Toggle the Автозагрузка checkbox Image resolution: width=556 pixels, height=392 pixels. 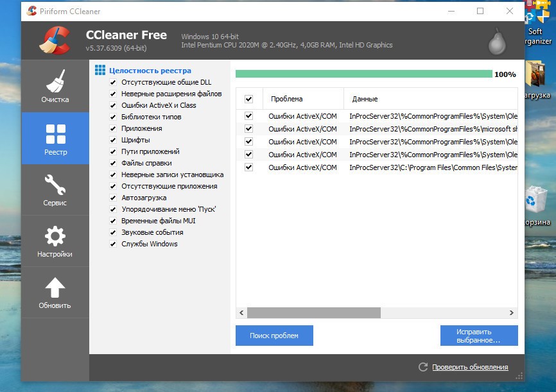[113, 198]
